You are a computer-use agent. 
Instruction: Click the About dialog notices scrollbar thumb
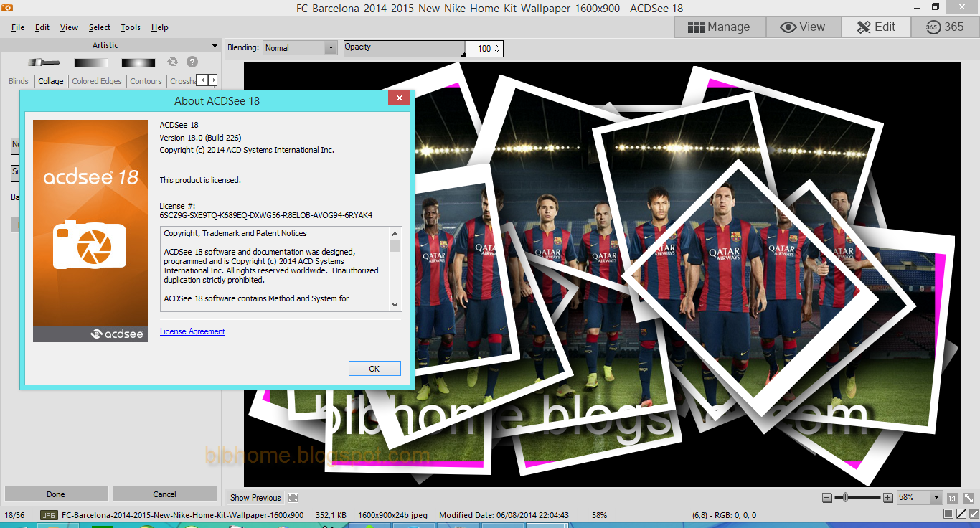[395, 245]
